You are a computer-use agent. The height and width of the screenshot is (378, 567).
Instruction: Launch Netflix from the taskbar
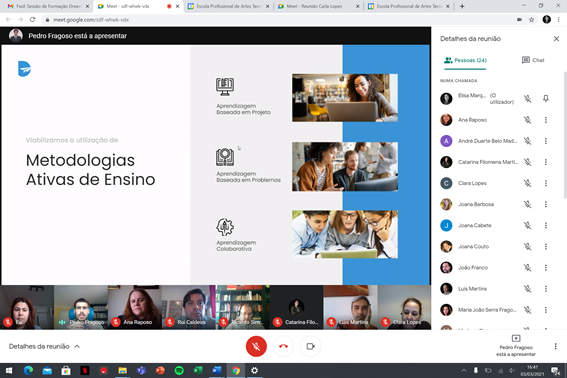pyautogui.click(x=85, y=370)
